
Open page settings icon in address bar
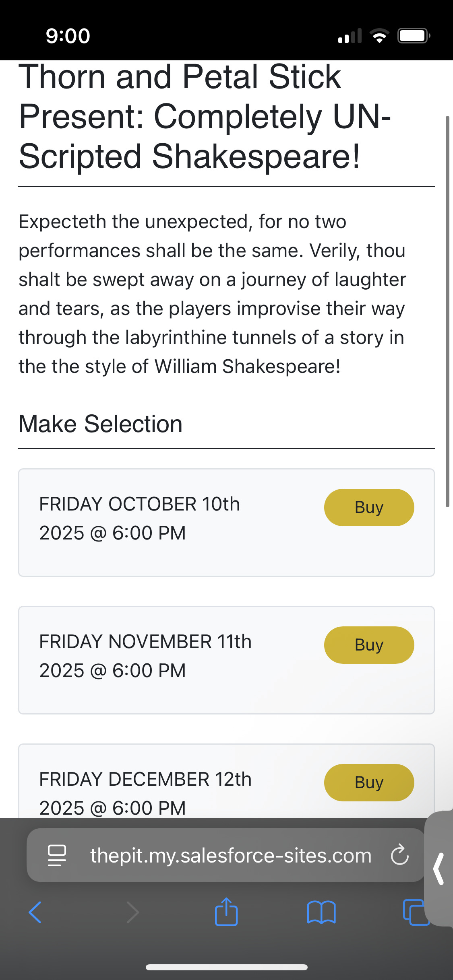pyautogui.click(x=57, y=855)
